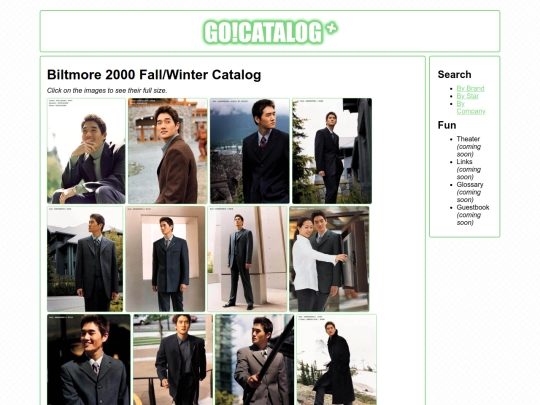Open thumbnail of man in green turtleneck sitting
The width and height of the screenshot is (540, 405).
coord(86,151)
